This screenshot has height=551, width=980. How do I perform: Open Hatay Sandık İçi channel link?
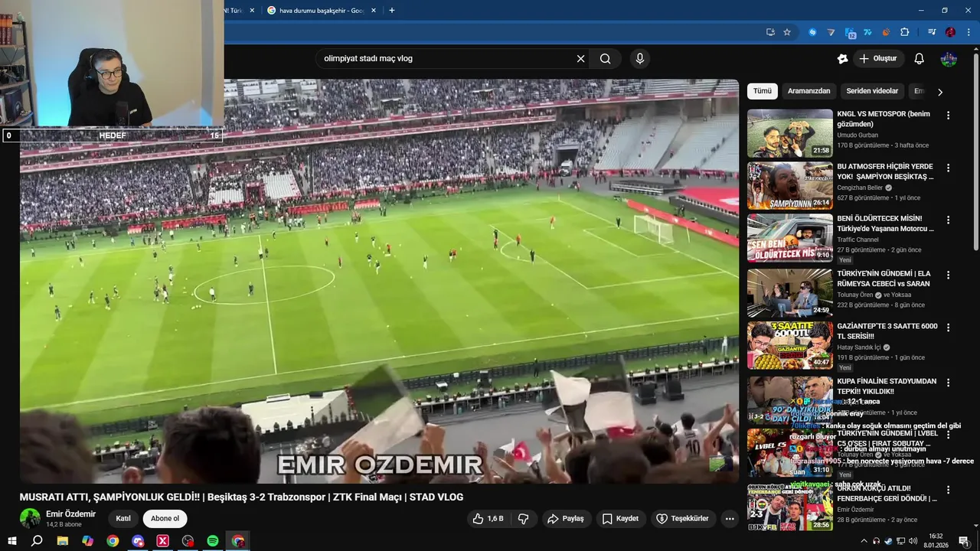point(859,347)
